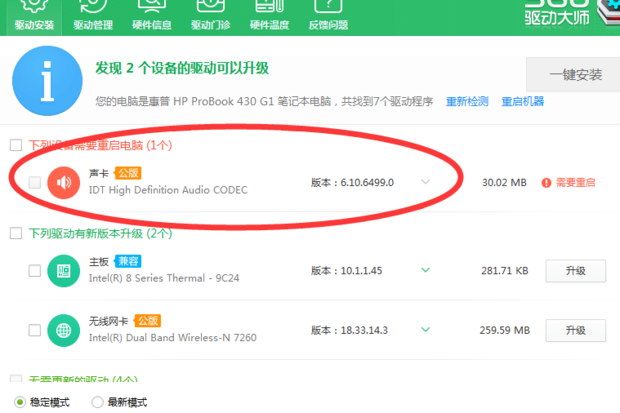
Task: Click the 30.02 MB size value
Action: (x=504, y=183)
